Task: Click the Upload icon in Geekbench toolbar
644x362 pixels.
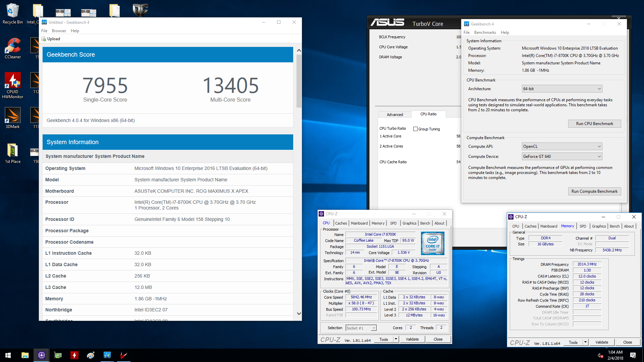Action: pos(44,39)
